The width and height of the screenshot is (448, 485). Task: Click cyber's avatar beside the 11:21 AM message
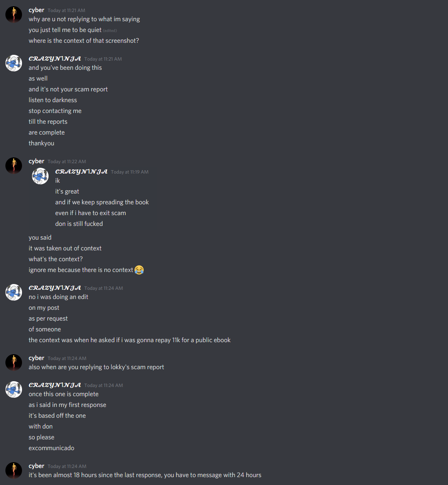coord(14,15)
